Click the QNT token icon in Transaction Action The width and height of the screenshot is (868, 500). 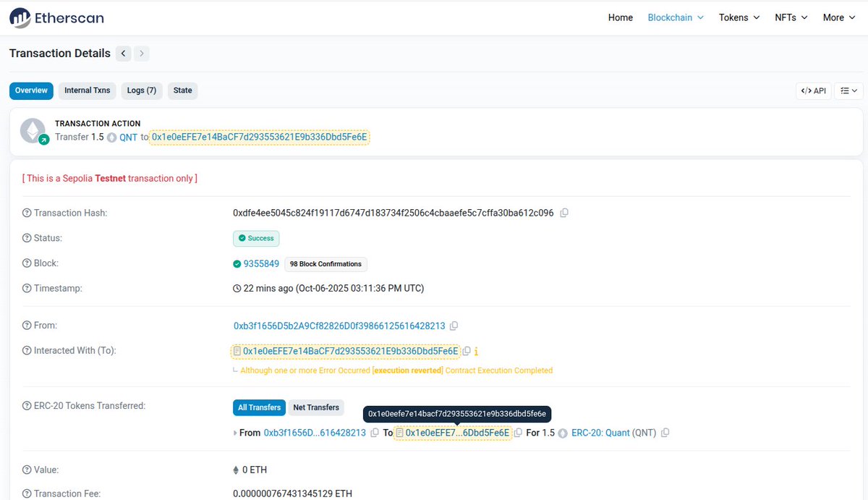point(111,137)
